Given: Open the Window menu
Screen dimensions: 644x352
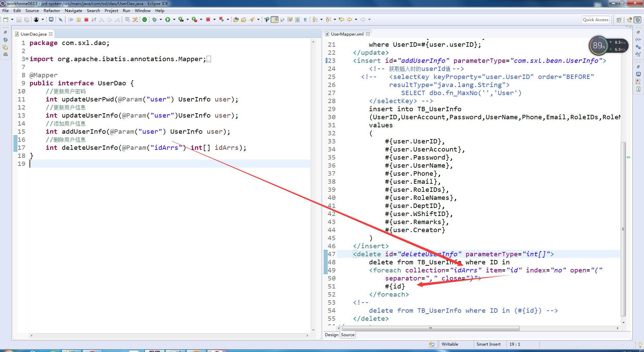Looking at the screenshot, I should tap(143, 10).
